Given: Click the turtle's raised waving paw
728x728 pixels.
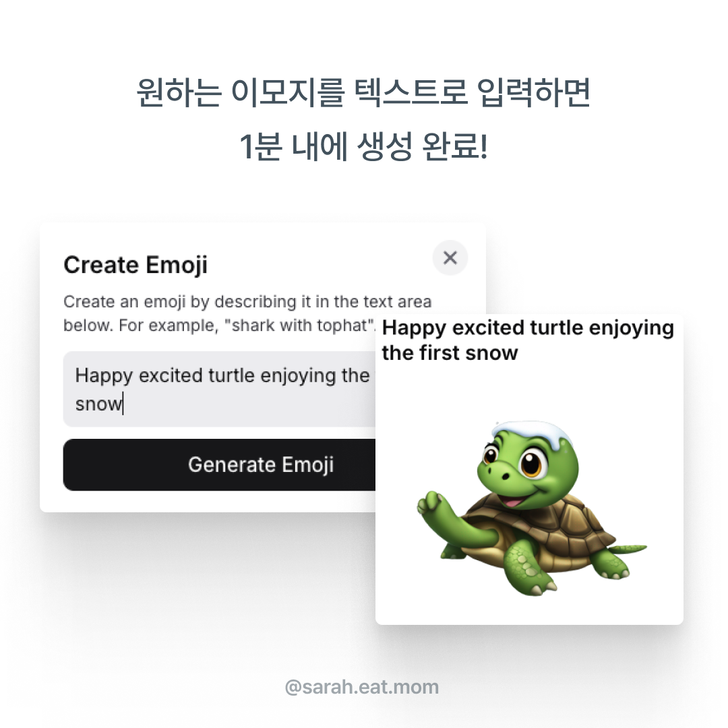Looking at the screenshot, I should pyautogui.click(x=432, y=504).
